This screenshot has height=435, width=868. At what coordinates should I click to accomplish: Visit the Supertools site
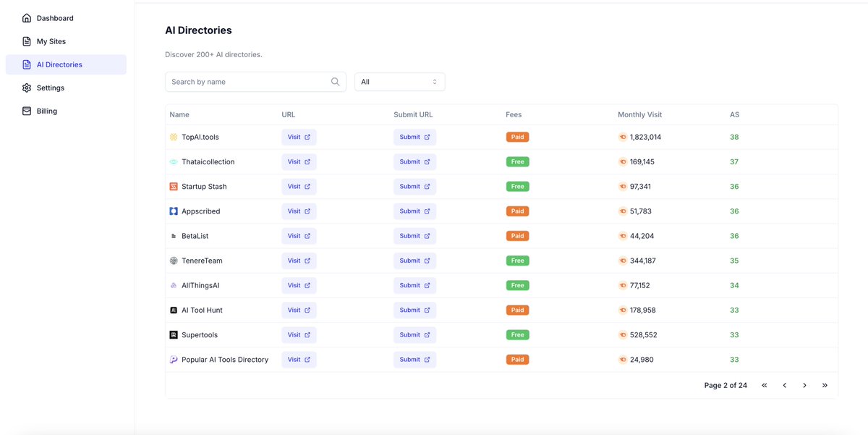(x=299, y=334)
